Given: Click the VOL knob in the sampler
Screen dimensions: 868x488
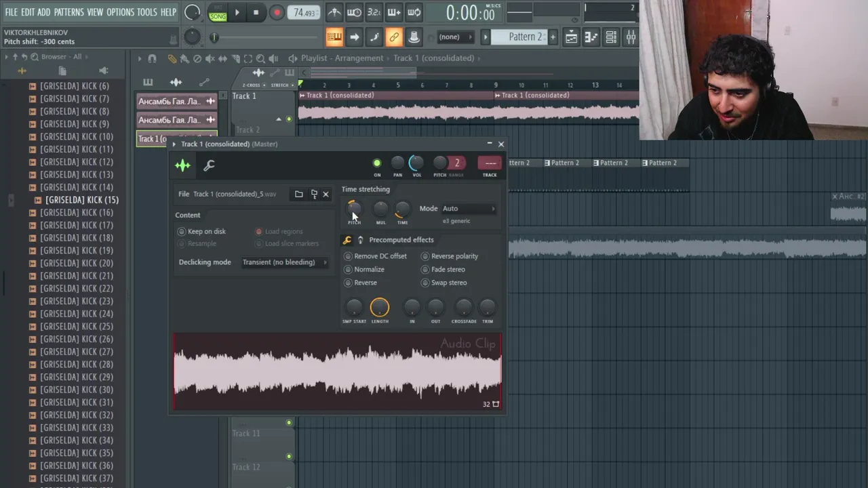Looking at the screenshot, I should (x=416, y=163).
